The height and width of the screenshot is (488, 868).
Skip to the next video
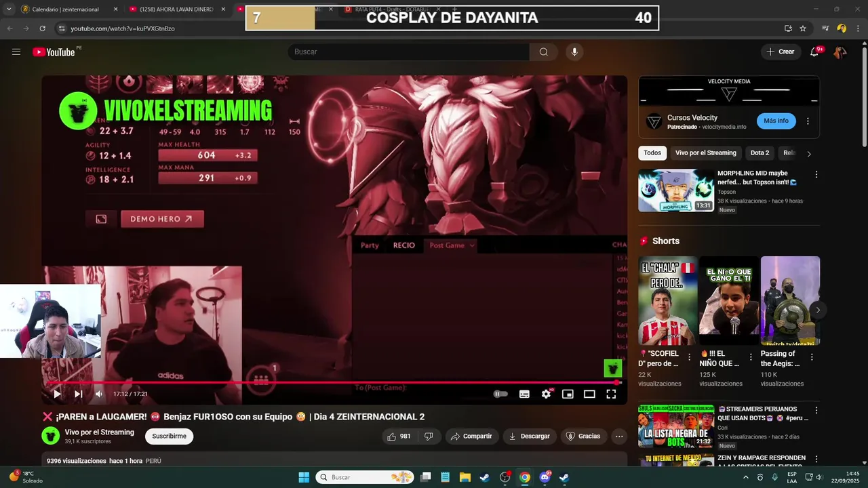click(x=78, y=394)
